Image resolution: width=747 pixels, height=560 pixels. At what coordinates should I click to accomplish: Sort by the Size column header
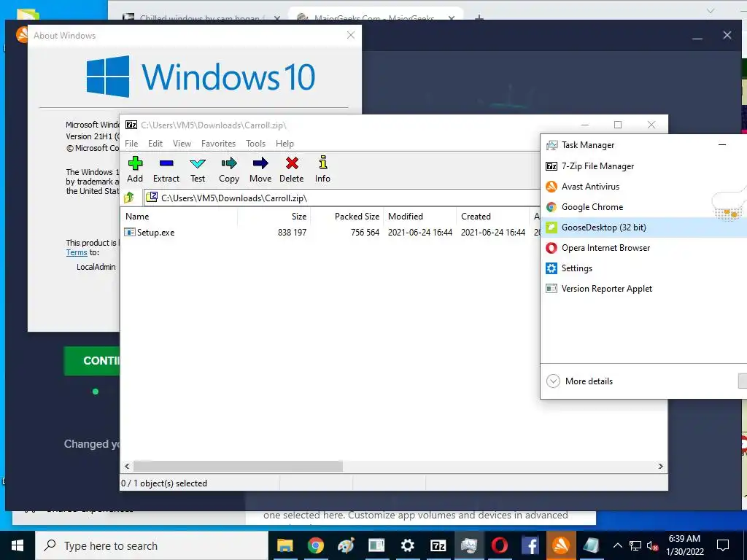click(274, 216)
